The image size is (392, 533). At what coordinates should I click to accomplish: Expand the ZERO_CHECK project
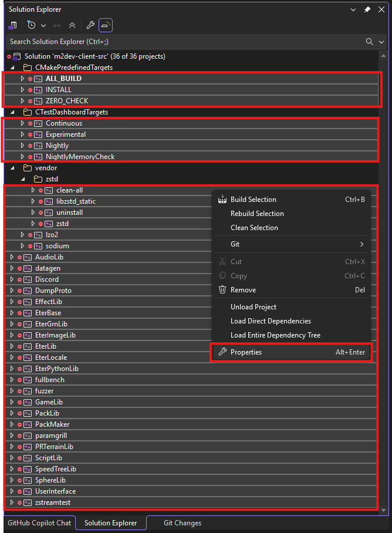pyautogui.click(x=22, y=101)
